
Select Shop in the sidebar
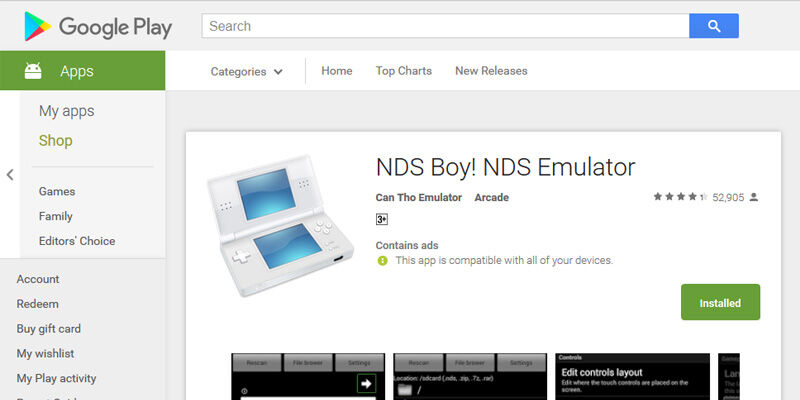(x=56, y=140)
